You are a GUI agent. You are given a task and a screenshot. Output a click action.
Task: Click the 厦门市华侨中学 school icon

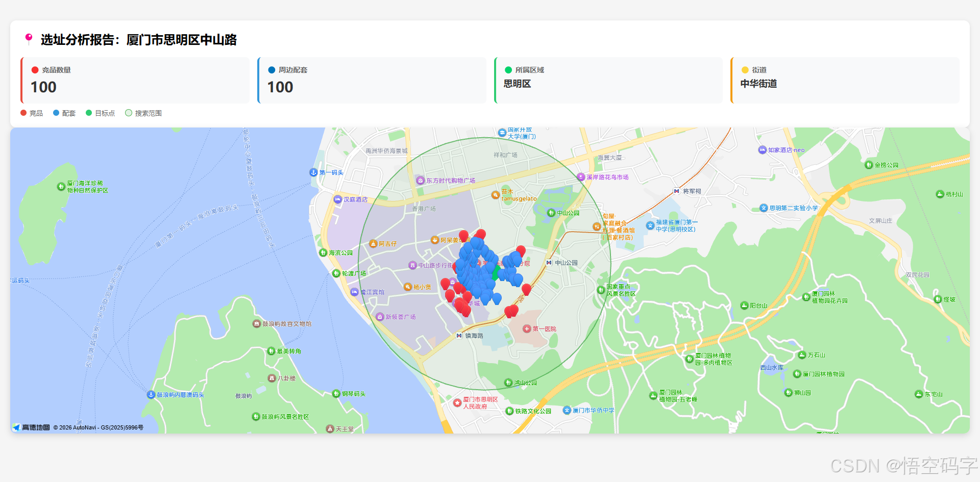pos(567,410)
